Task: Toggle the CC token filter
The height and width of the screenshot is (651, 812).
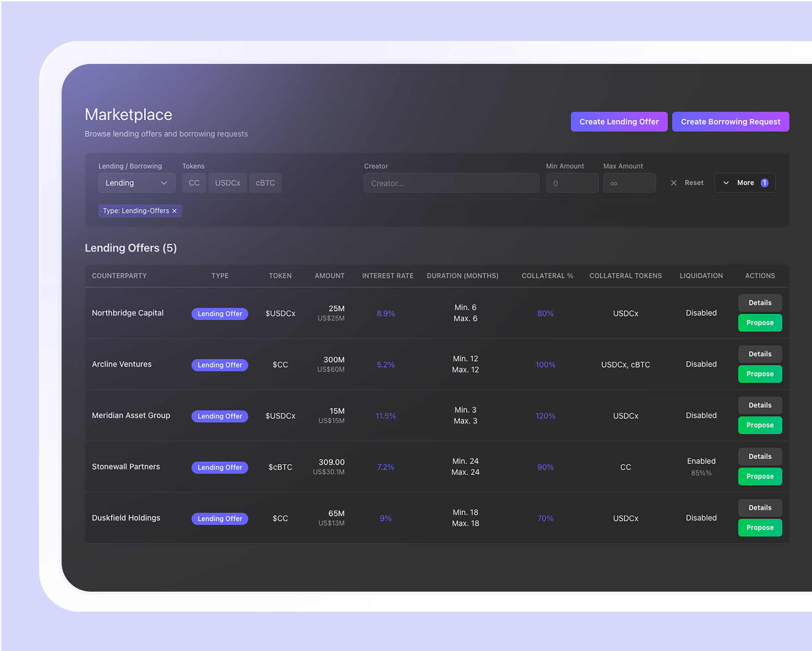Action: tap(194, 183)
